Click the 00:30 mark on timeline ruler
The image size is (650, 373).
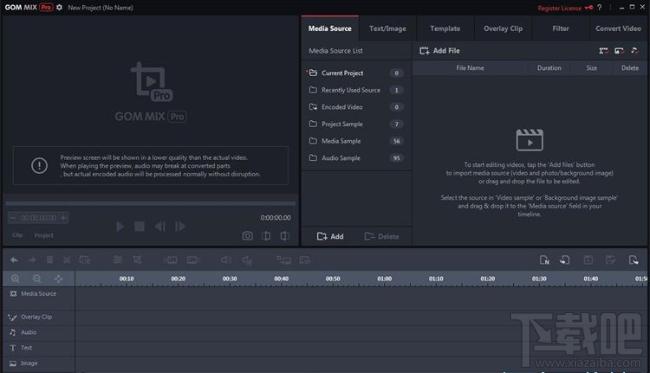click(x=230, y=279)
